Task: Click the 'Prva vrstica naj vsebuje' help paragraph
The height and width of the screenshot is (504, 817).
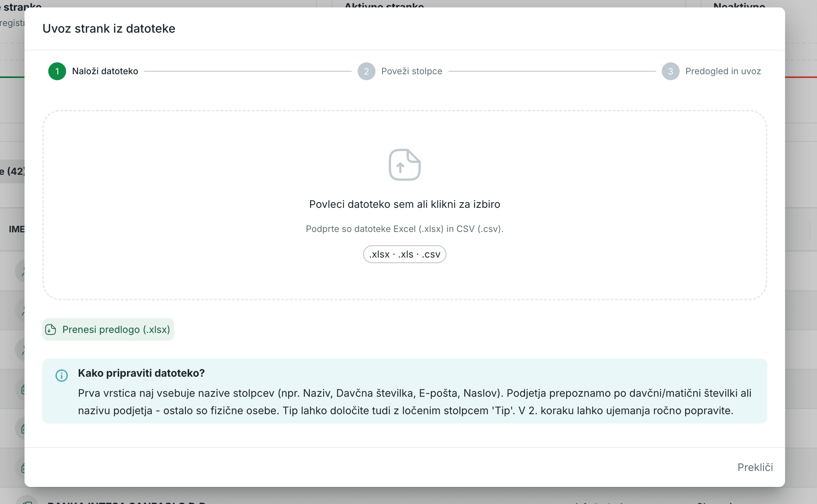Action: coord(415,402)
